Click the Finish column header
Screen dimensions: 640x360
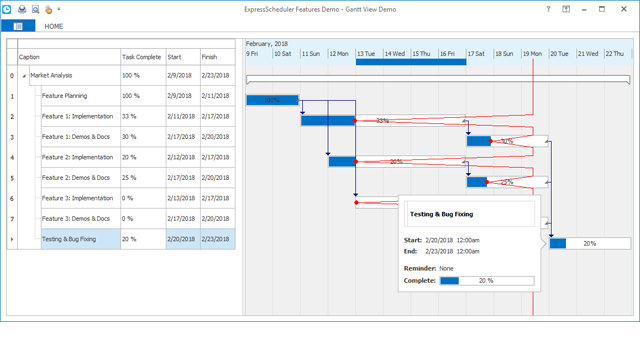(x=218, y=57)
